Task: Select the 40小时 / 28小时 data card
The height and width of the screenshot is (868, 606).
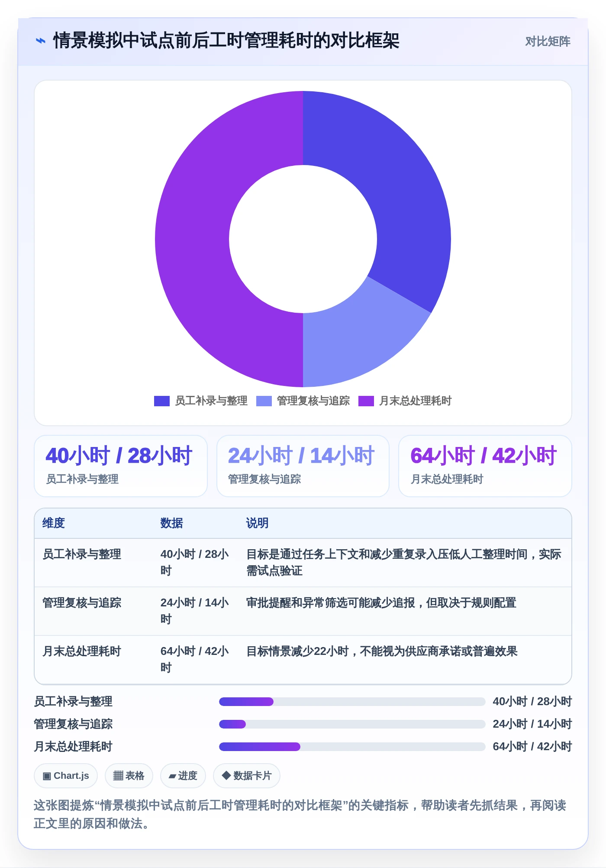Action: click(x=121, y=466)
